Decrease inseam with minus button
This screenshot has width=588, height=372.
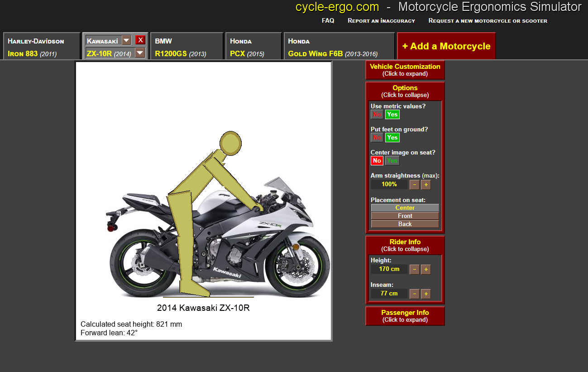tap(414, 294)
